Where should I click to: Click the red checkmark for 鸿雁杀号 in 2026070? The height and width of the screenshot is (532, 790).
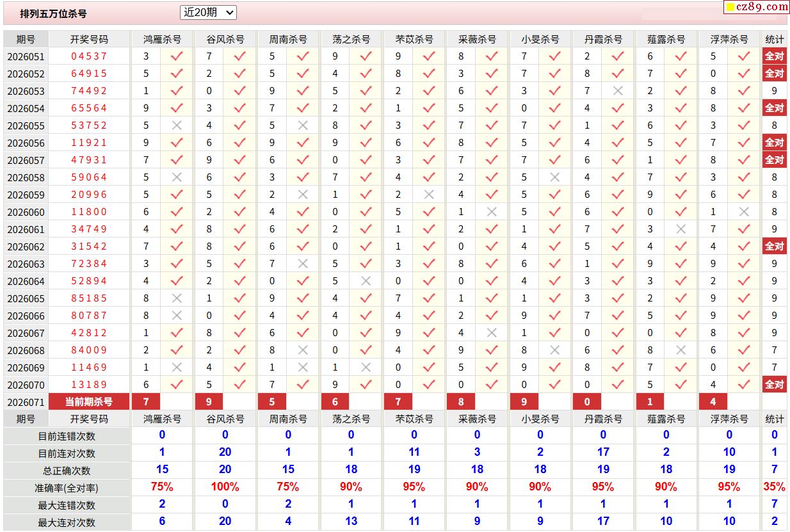click(x=177, y=385)
